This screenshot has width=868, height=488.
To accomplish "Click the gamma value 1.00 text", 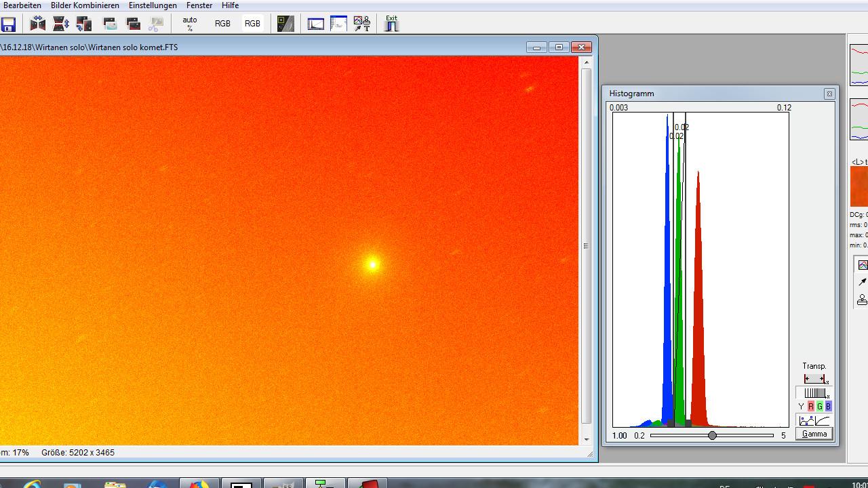I will tap(620, 436).
